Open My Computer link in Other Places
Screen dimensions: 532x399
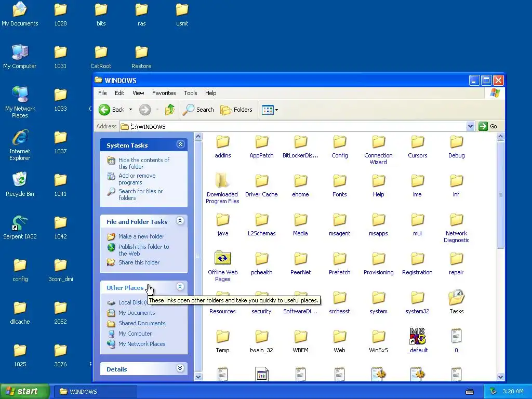click(x=135, y=334)
